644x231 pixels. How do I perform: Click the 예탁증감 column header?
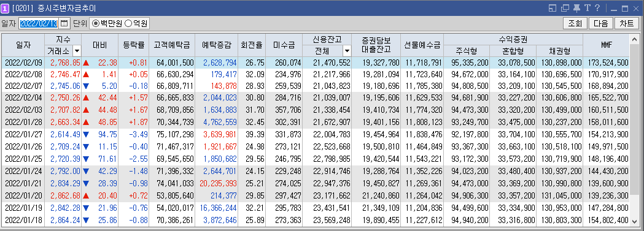tap(217, 45)
